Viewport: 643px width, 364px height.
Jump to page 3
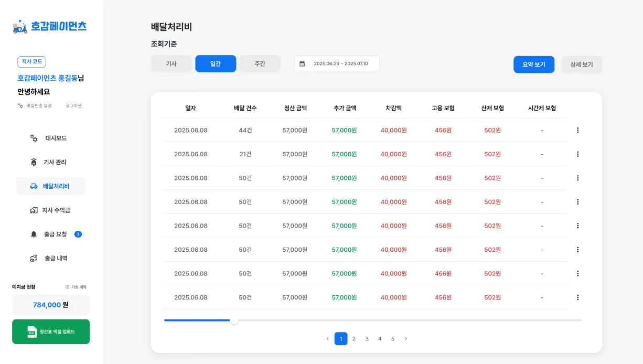coord(367,339)
